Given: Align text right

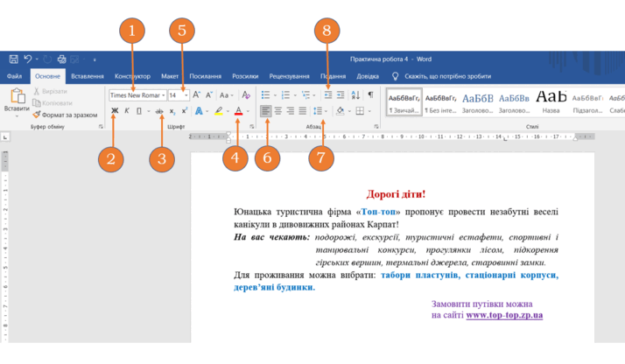Looking at the screenshot, I should [291, 111].
